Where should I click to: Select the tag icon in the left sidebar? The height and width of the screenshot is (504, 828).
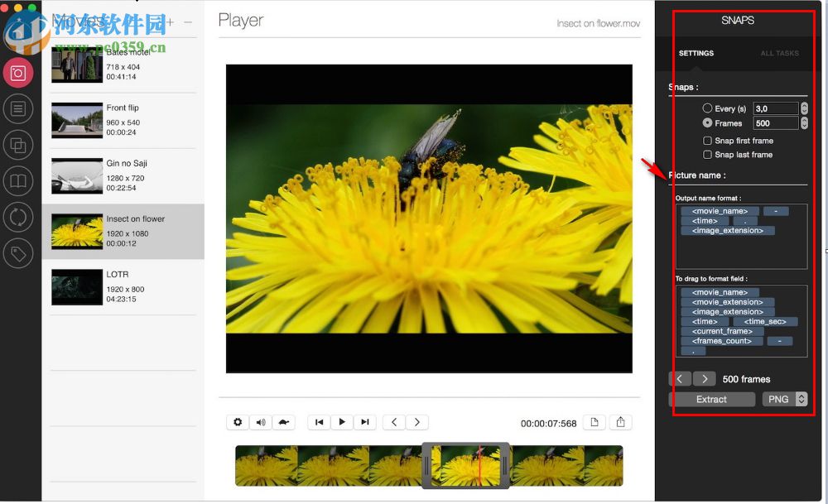pos(18,252)
